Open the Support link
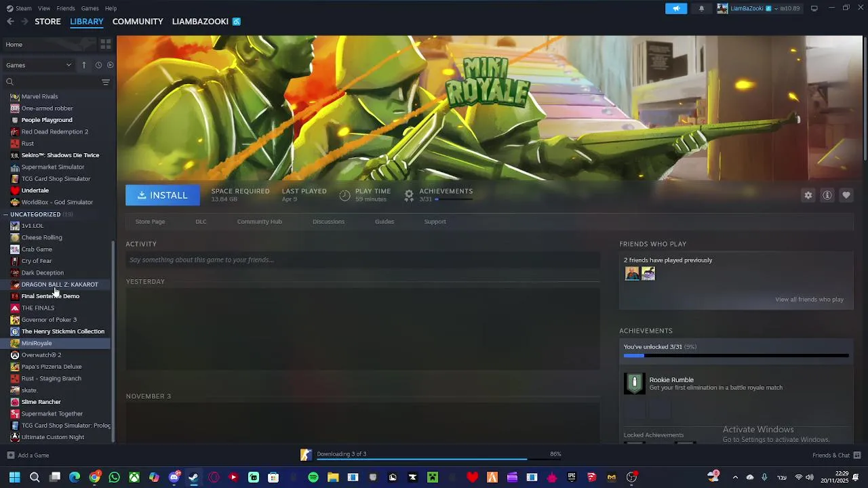Screen dimensions: 868x488 click(x=435, y=222)
